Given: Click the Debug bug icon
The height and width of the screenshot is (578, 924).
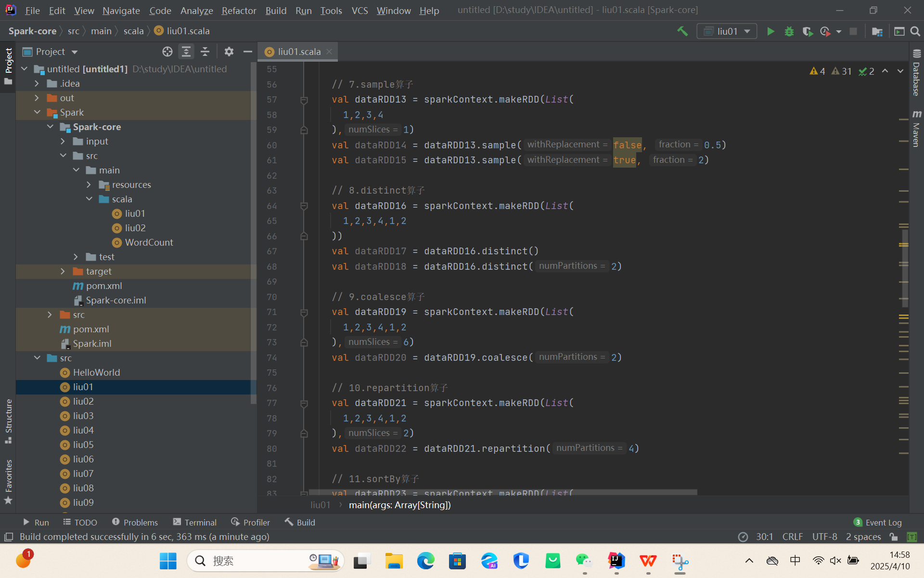Looking at the screenshot, I should 789,31.
